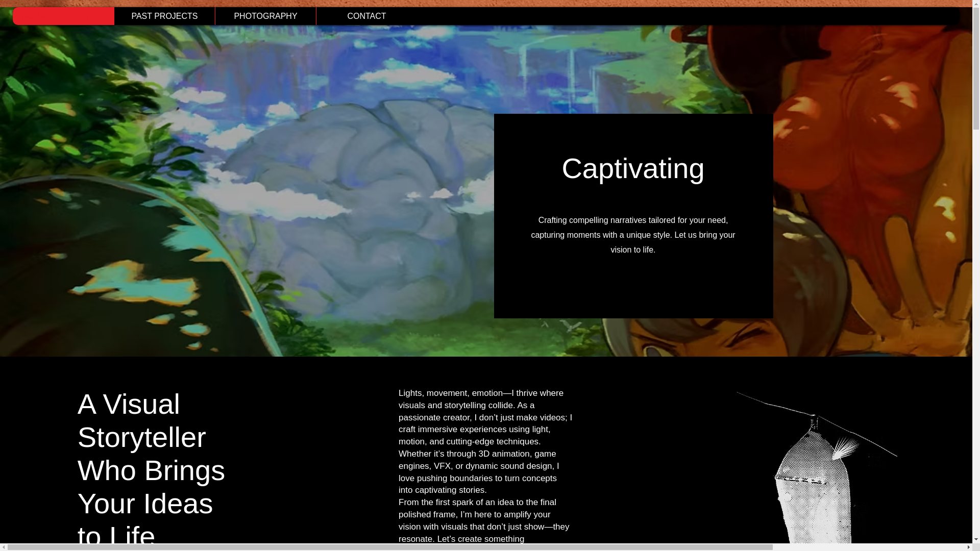
Task: Click the horizontal scrollbar thumb
Action: [390, 547]
